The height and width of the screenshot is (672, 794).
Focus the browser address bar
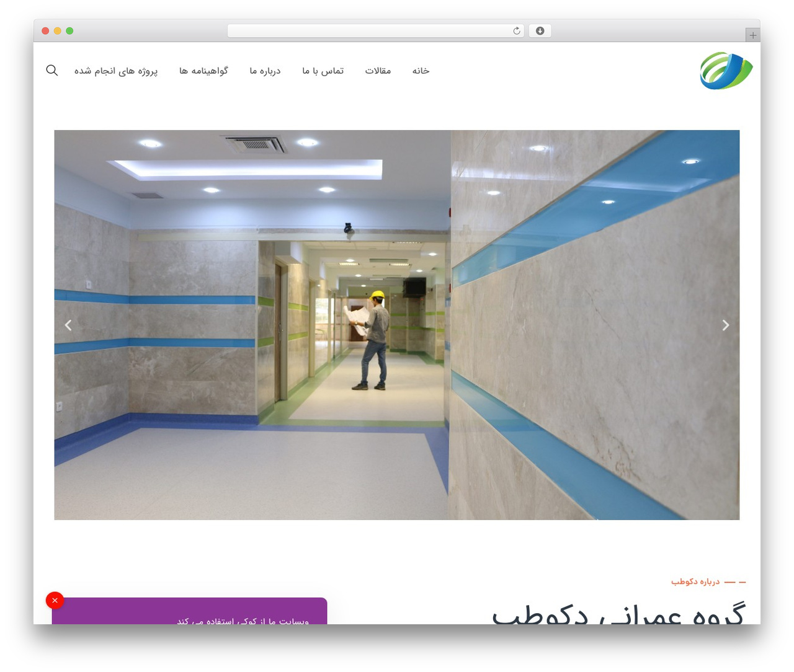coord(375,31)
